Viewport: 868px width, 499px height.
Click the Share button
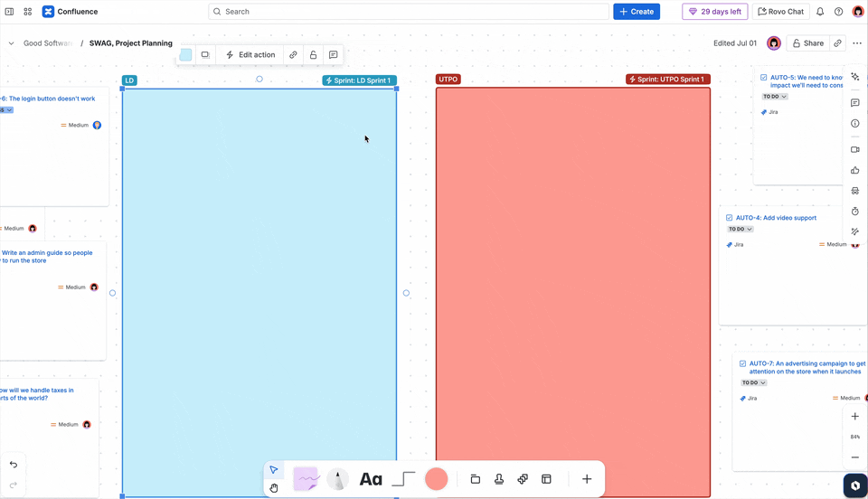pyautogui.click(x=807, y=43)
